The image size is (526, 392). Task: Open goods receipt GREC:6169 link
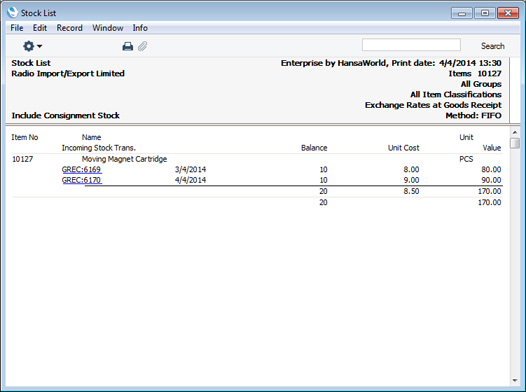(82, 170)
